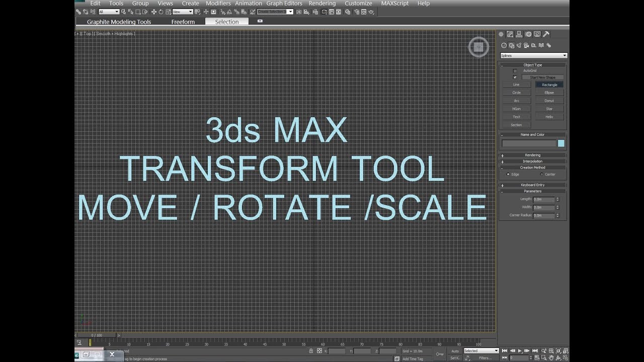Switch to the Freeform ribbon tab

click(183, 22)
